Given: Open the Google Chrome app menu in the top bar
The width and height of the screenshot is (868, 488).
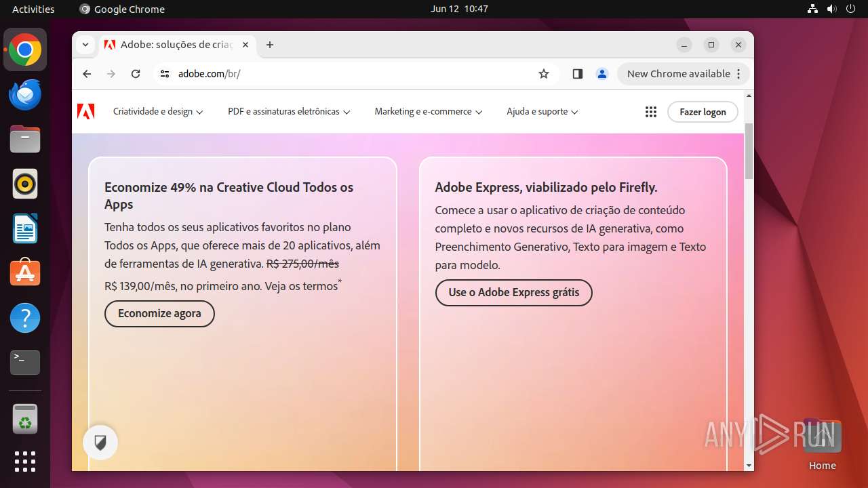Looking at the screenshot, I should (122, 9).
